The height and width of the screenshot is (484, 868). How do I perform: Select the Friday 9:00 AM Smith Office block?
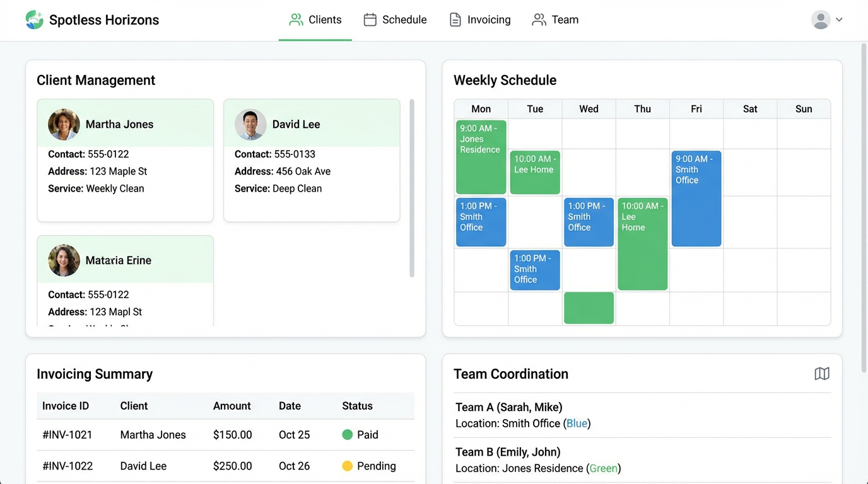tap(696, 198)
